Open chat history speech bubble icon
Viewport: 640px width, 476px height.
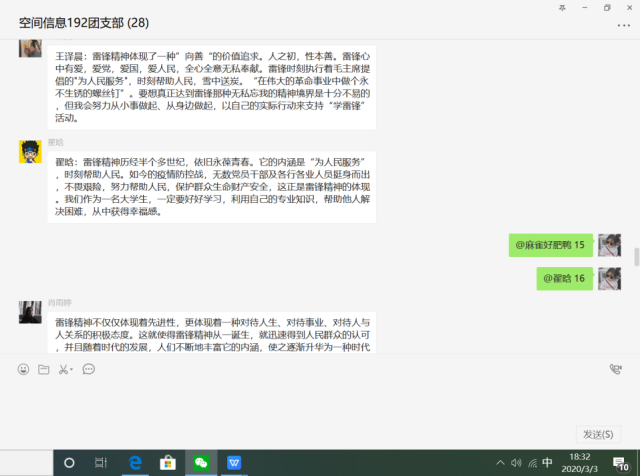point(88,369)
